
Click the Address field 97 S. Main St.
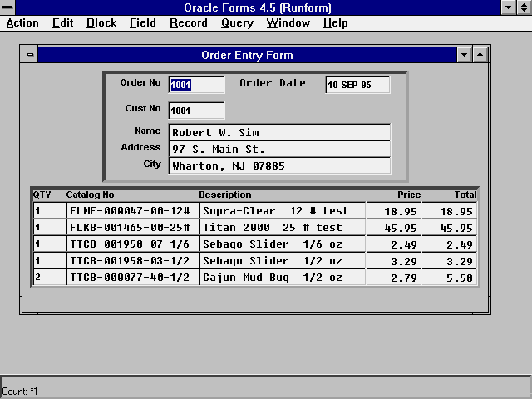279,150
